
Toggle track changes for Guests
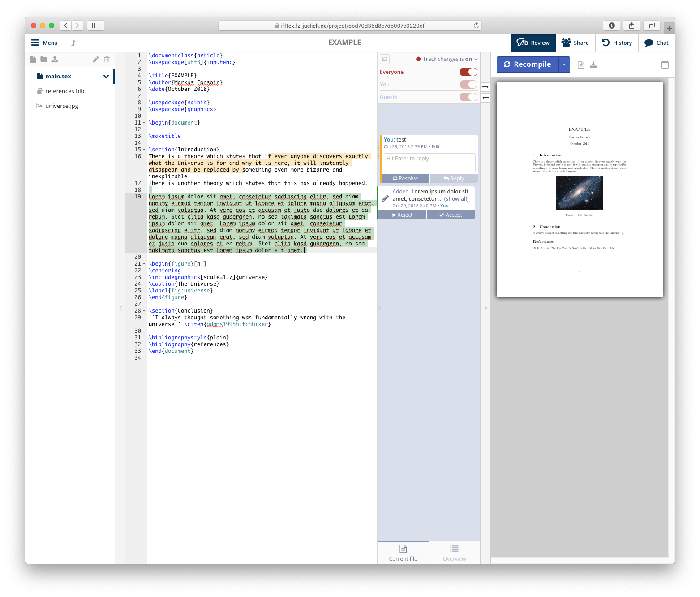(x=468, y=97)
